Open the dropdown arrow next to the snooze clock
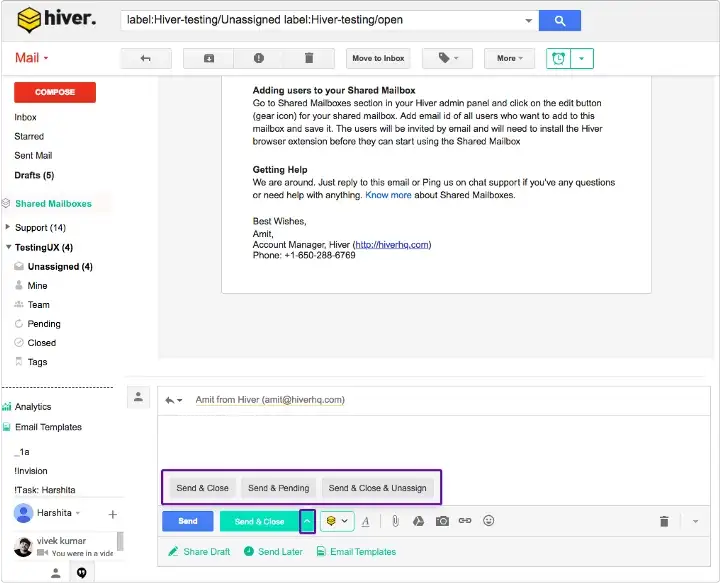The image size is (720, 583). tap(582, 58)
